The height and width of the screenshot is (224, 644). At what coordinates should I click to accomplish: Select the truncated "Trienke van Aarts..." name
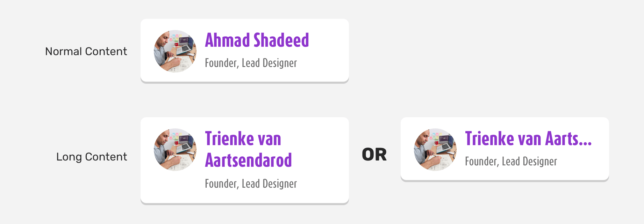coord(528,139)
